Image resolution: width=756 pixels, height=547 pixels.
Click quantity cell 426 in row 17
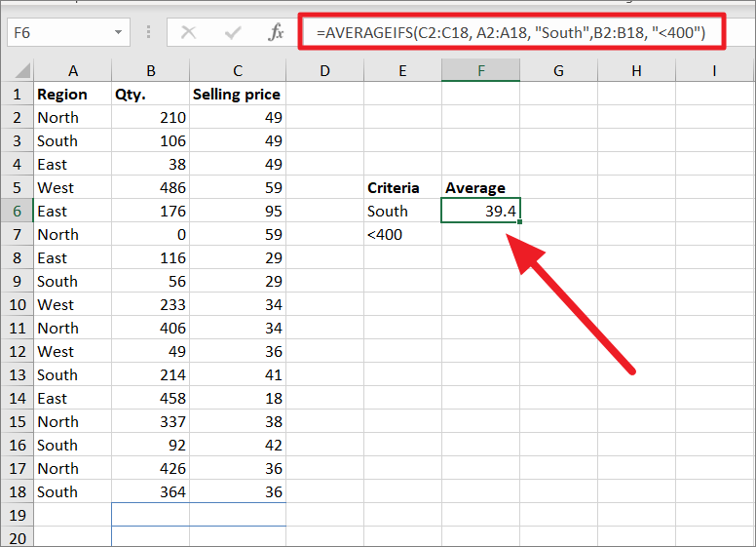click(x=150, y=468)
